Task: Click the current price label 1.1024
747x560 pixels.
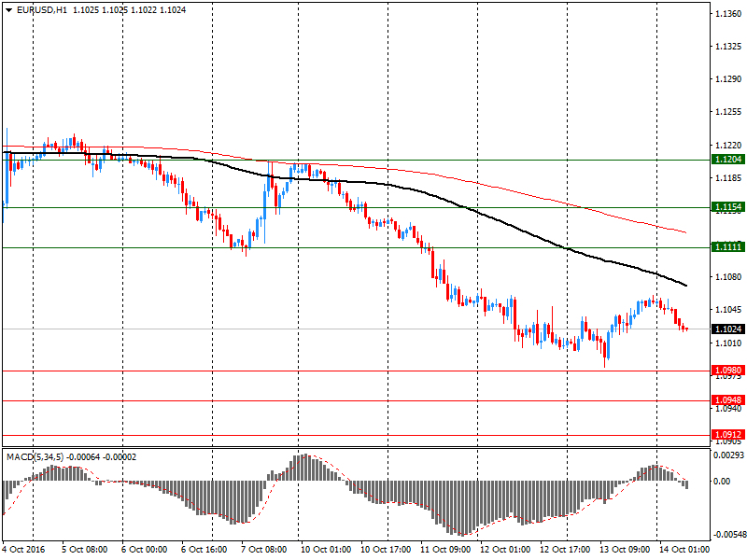Action: [x=728, y=329]
